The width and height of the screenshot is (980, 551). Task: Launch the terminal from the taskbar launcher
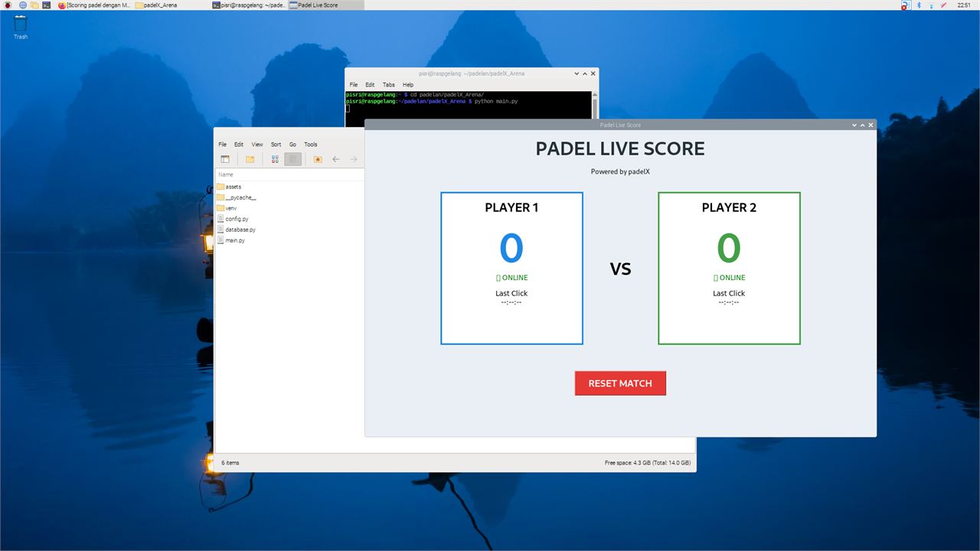click(x=47, y=5)
